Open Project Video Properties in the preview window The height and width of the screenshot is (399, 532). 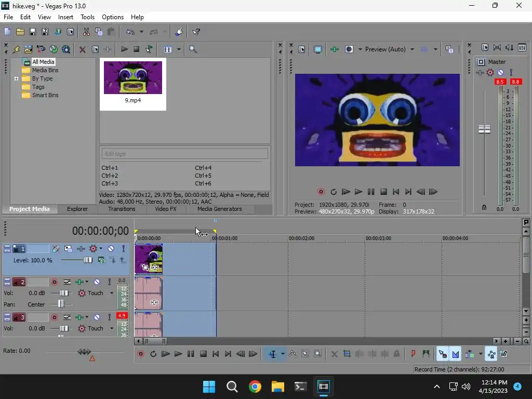coord(302,49)
